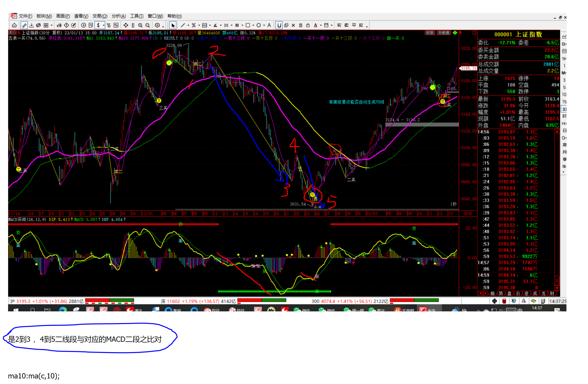588x384 pixels.
Task: Click the left tab scroll arrow
Action: (x=480, y=293)
